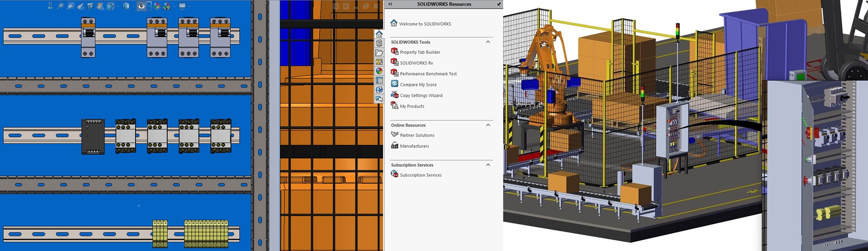This screenshot has width=868, height=251.
Task: Click the Apply Scene icon
Action: click(166, 6)
